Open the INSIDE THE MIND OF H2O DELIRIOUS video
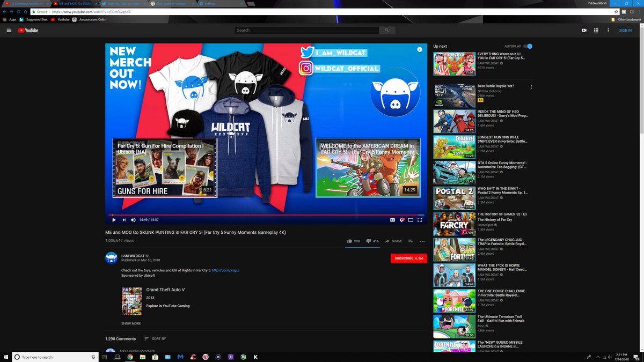 point(454,121)
